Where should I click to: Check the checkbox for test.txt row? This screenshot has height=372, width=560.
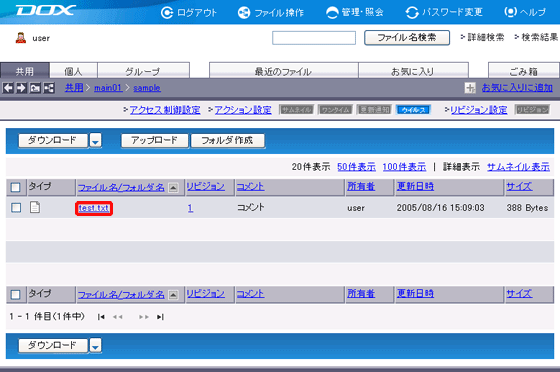click(16, 207)
